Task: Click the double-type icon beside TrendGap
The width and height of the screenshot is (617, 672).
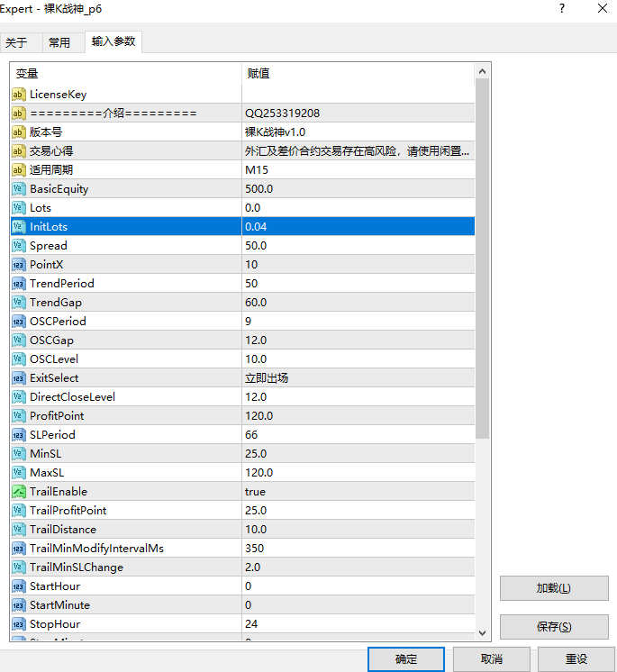Action: point(18,302)
